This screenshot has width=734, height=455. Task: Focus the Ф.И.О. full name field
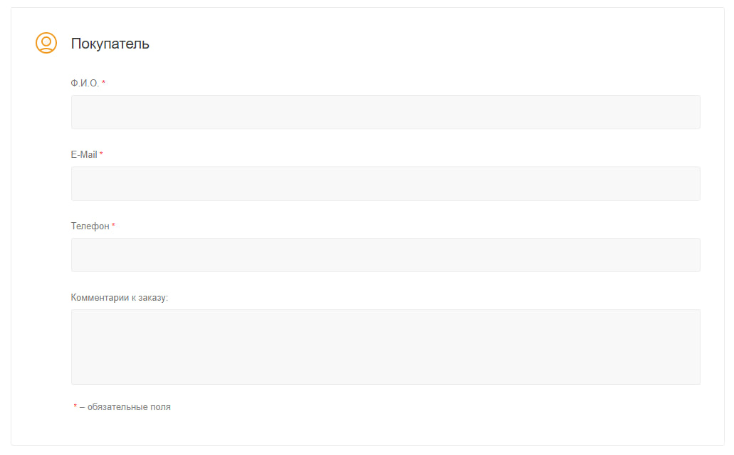385,112
